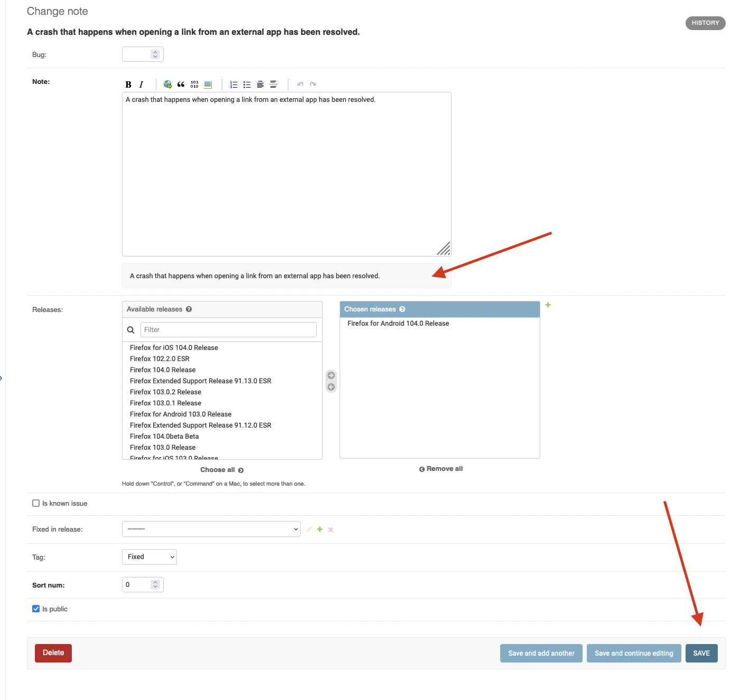Click the Choose all link

pos(222,470)
